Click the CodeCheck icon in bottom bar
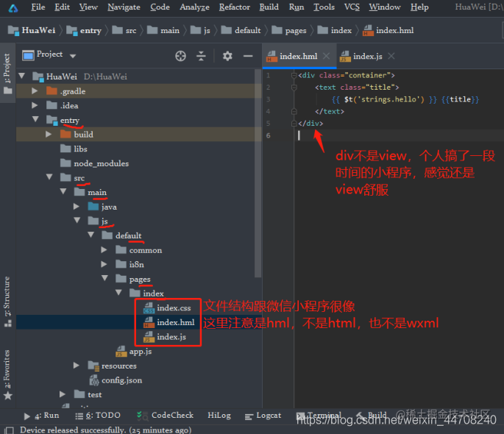The height and width of the screenshot is (434, 504). coord(142,416)
